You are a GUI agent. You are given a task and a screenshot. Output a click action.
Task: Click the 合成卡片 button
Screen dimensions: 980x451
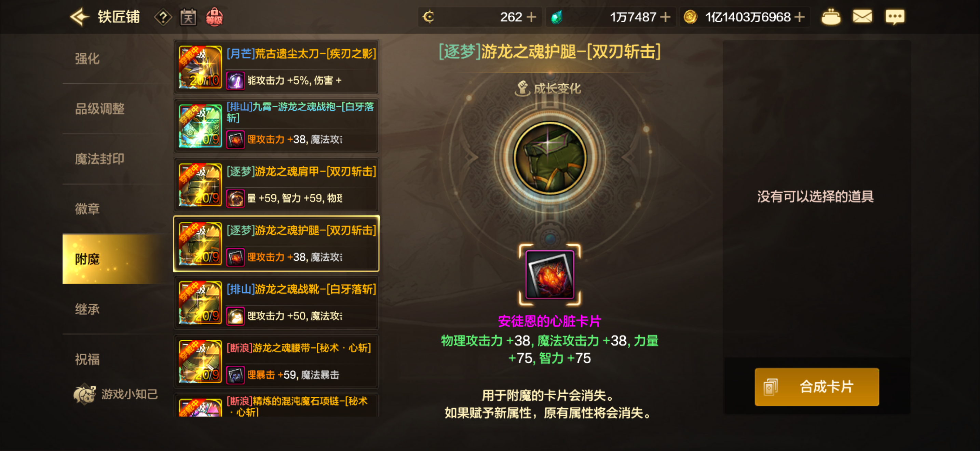[x=817, y=387]
